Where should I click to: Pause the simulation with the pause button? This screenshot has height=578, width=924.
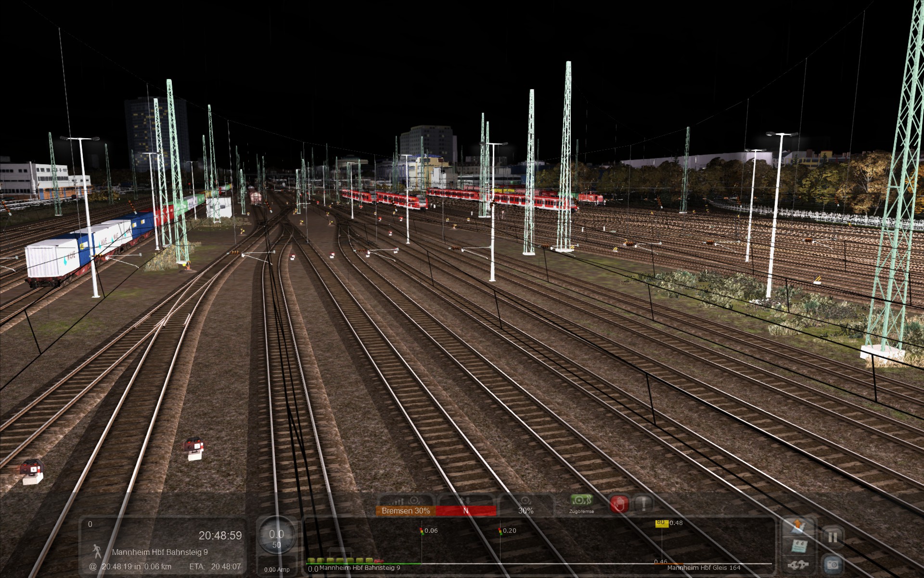coord(833,537)
